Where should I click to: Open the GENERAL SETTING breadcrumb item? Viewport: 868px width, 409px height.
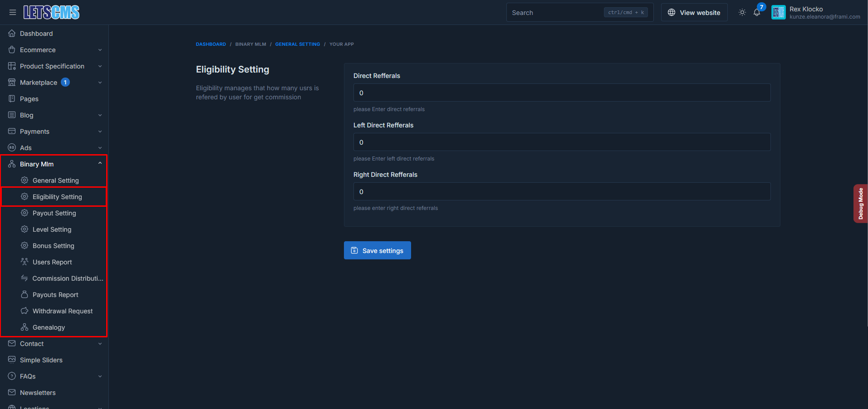click(298, 44)
